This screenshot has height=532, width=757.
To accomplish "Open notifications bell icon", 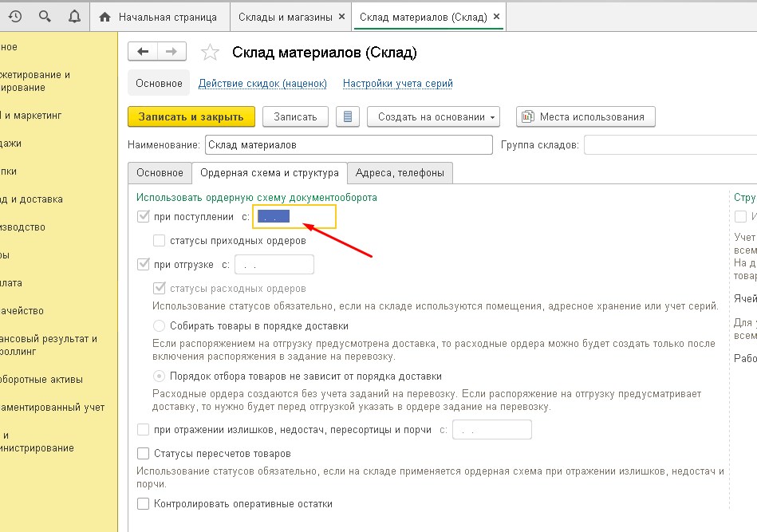I will (74, 17).
